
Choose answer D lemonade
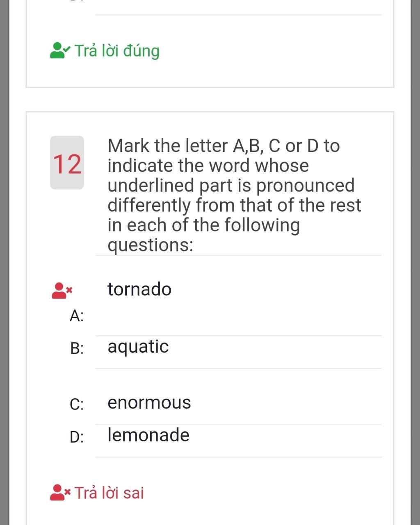tap(238, 441)
